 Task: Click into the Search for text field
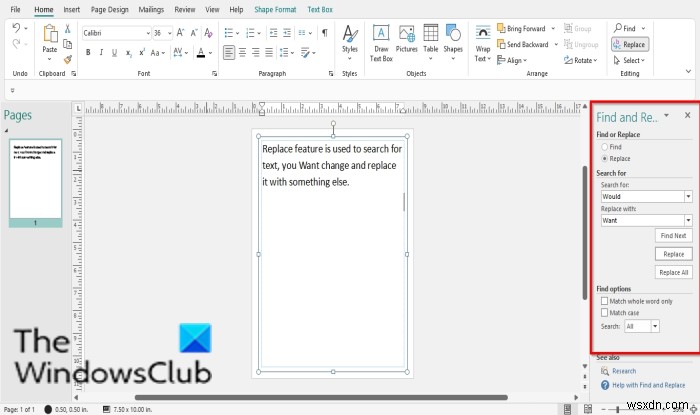(642, 196)
